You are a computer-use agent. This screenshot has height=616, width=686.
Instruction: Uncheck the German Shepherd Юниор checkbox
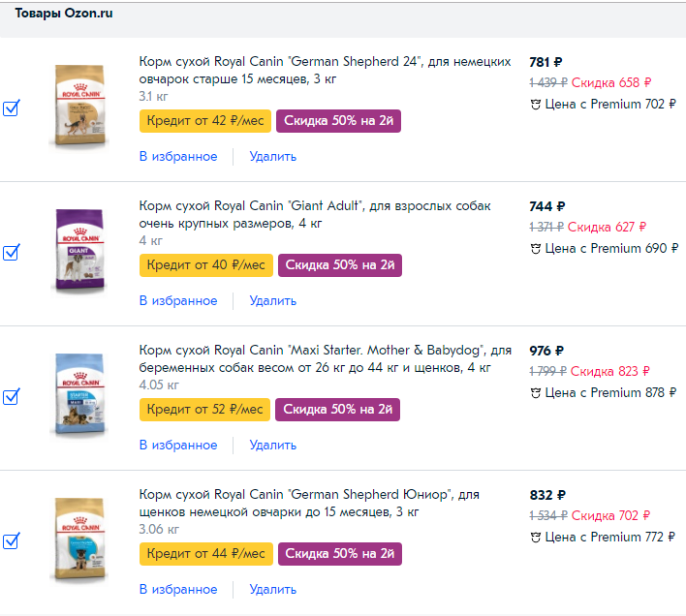[12, 541]
